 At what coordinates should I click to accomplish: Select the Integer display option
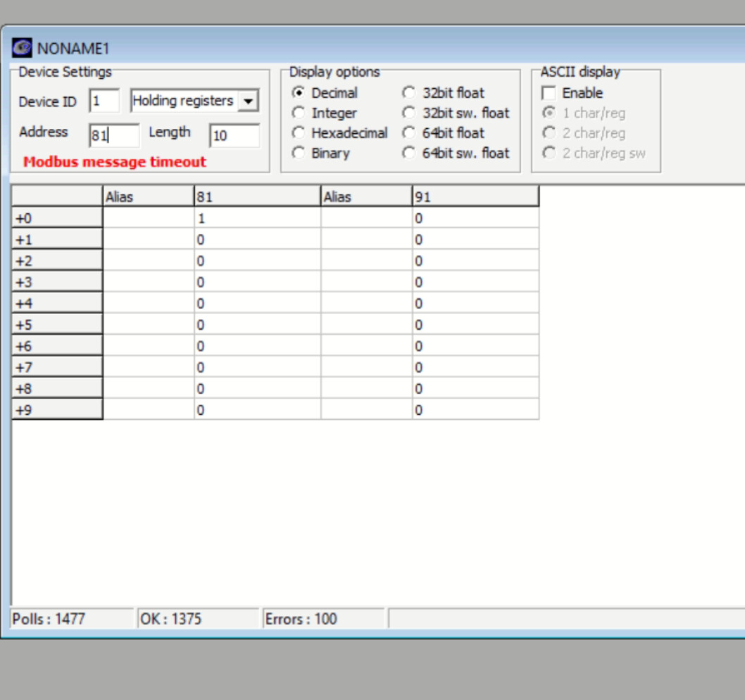pyautogui.click(x=299, y=113)
